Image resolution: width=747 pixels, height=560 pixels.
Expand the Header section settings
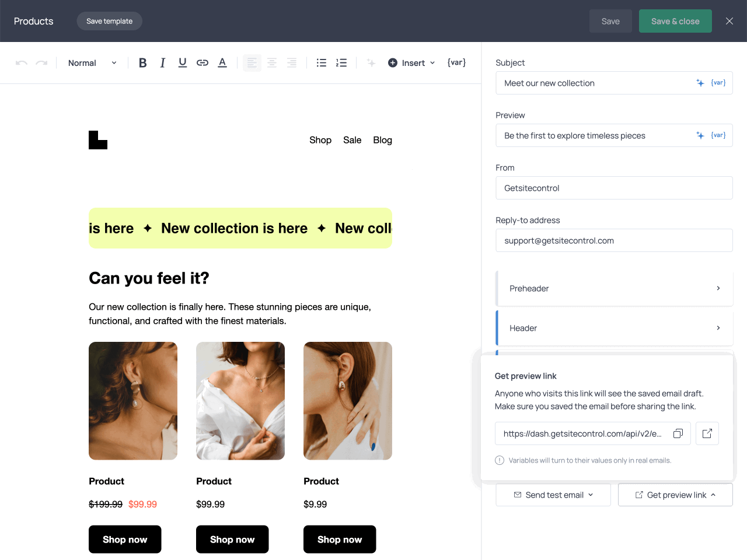pos(614,328)
